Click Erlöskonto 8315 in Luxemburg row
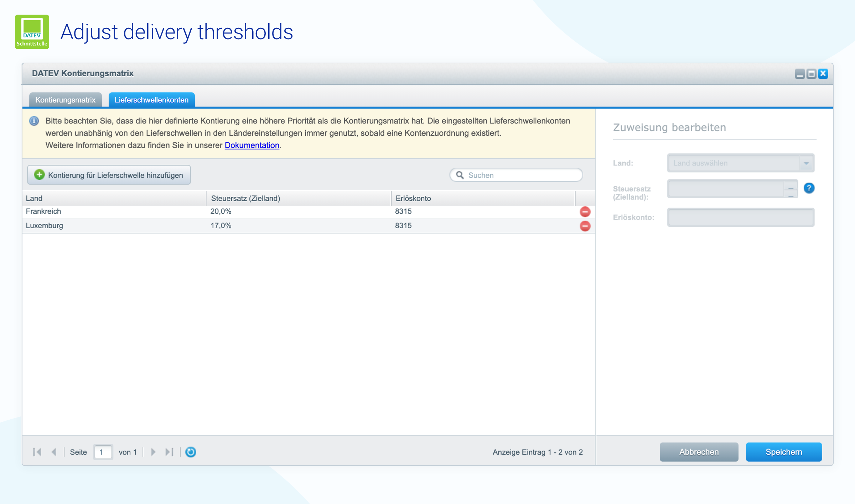This screenshot has width=855, height=504. (x=403, y=226)
